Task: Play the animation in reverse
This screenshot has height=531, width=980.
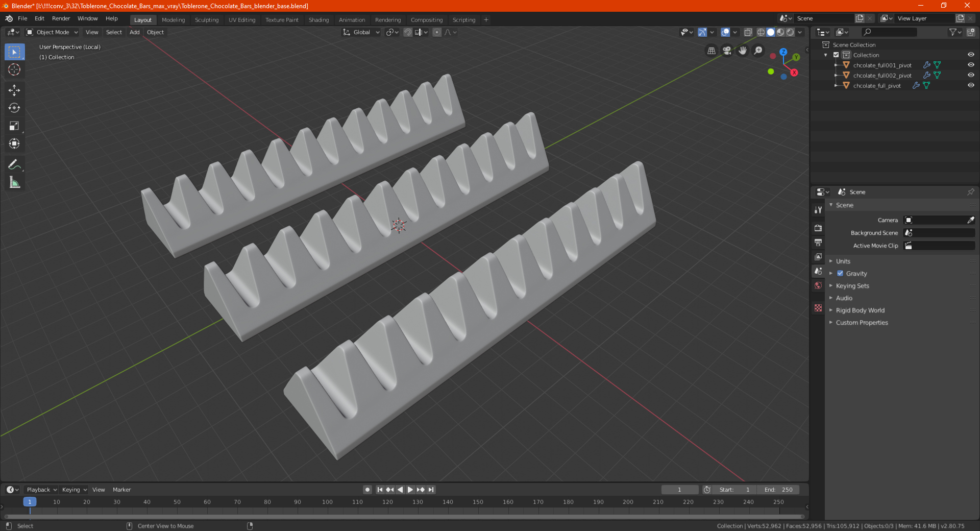Action: tap(400, 490)
